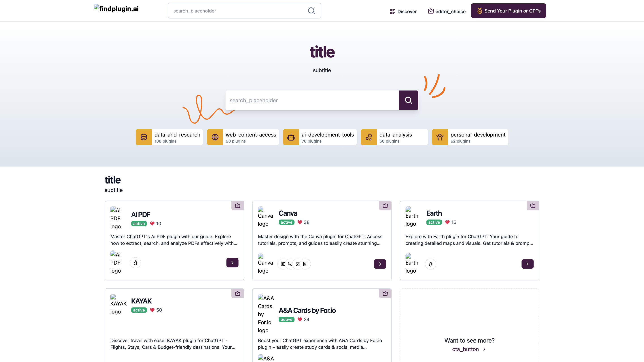This screenshot has height=362, width=644.
Task: Click crown badge on Ai PDF card
Action: (237, 206)
